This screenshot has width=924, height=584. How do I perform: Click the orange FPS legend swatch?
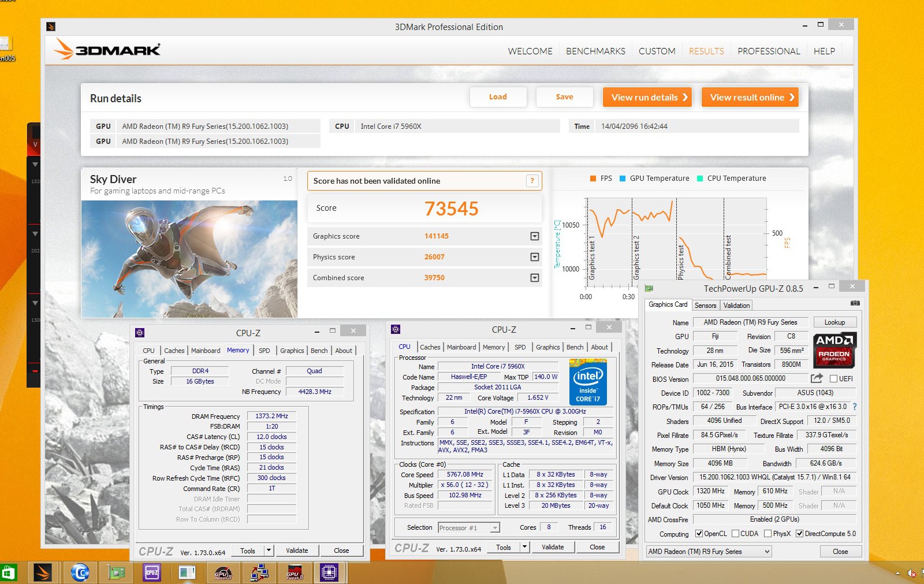[593, 178]
